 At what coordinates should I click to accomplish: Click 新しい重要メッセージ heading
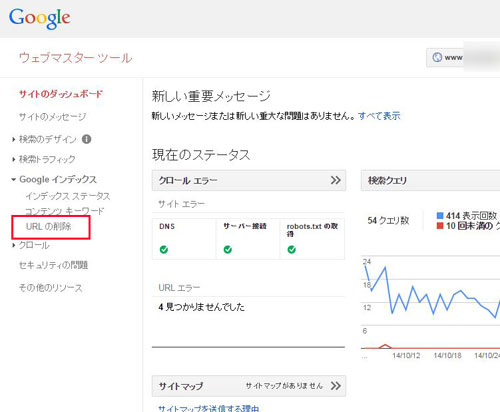point(211,96)
